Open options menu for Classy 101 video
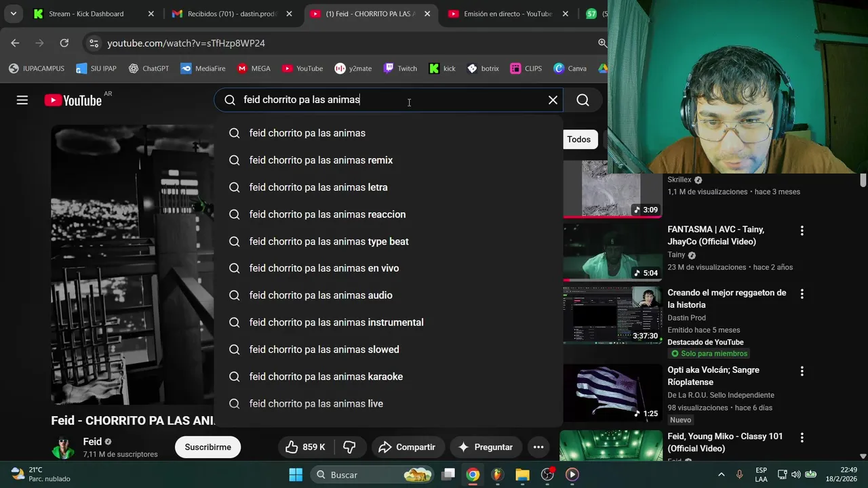 (x=802, y=438)
